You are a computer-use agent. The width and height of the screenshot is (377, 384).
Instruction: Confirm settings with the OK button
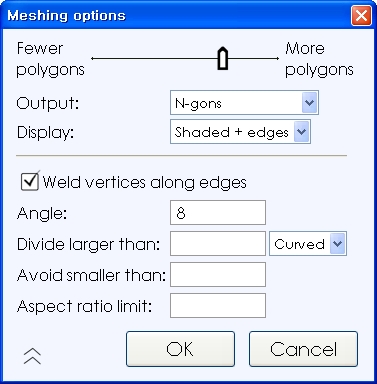(x=180, y=349)
